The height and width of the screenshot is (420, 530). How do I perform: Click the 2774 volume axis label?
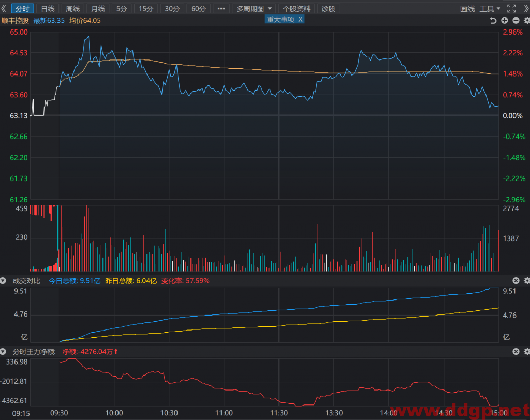pyautogui.click(x=511, y=209)
